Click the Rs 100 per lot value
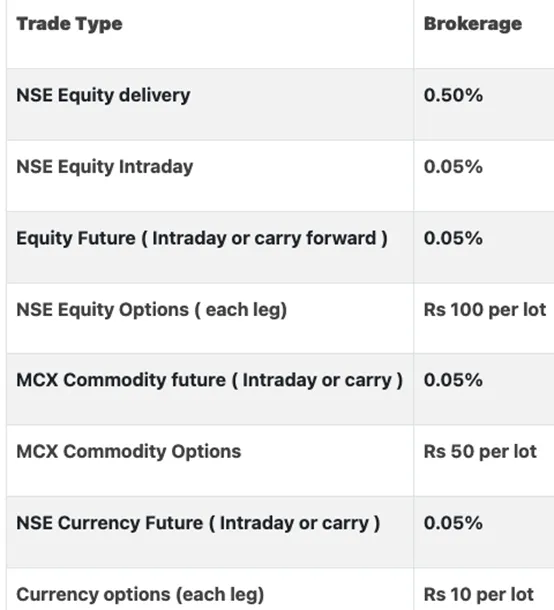The image size is (554, 610). [x=485, y=310]
